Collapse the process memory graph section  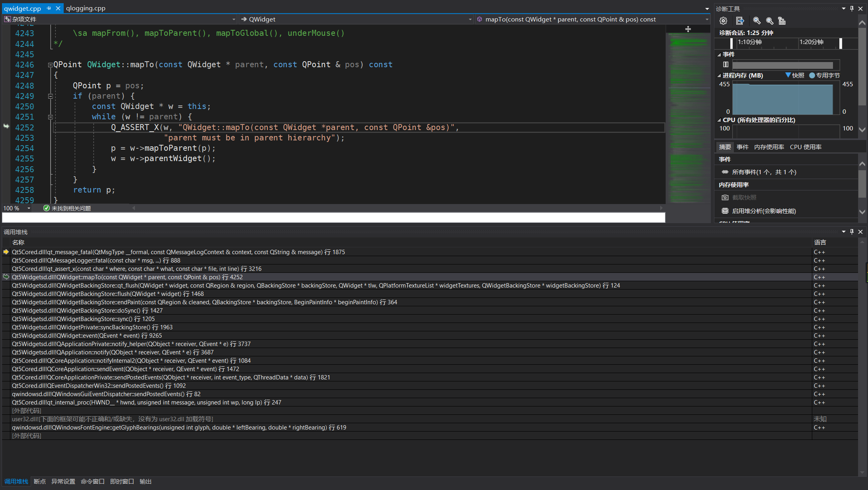(x=719, y=76)
